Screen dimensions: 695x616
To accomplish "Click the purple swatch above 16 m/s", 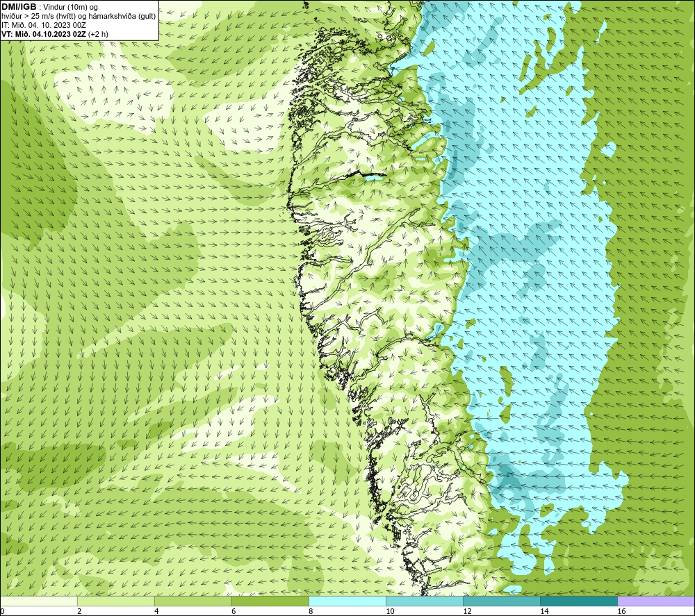I will pos(656,601).
